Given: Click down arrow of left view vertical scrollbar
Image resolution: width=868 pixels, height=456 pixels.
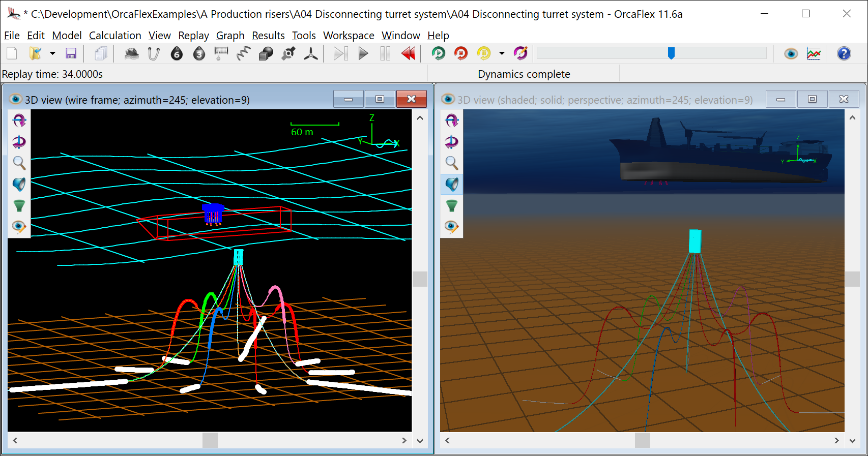Looking at the screenshot, I should (420, 440).
